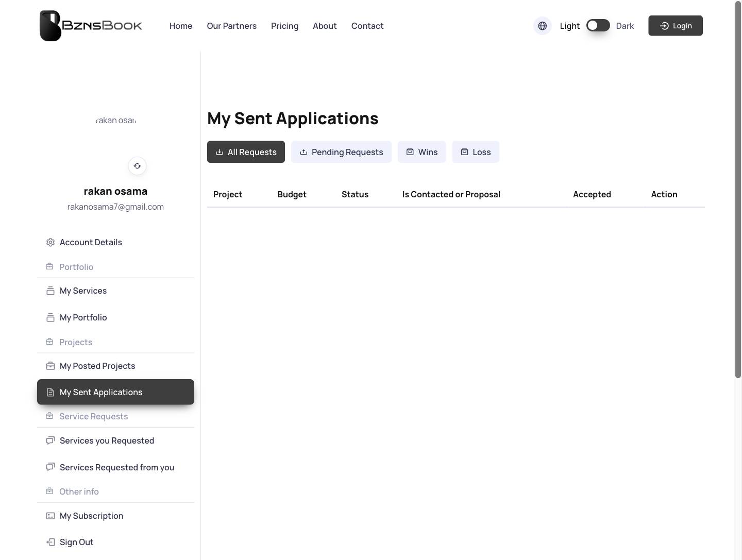Click the Services you Requested chat icon
742x560 pixels.
(x=50, y=440)
